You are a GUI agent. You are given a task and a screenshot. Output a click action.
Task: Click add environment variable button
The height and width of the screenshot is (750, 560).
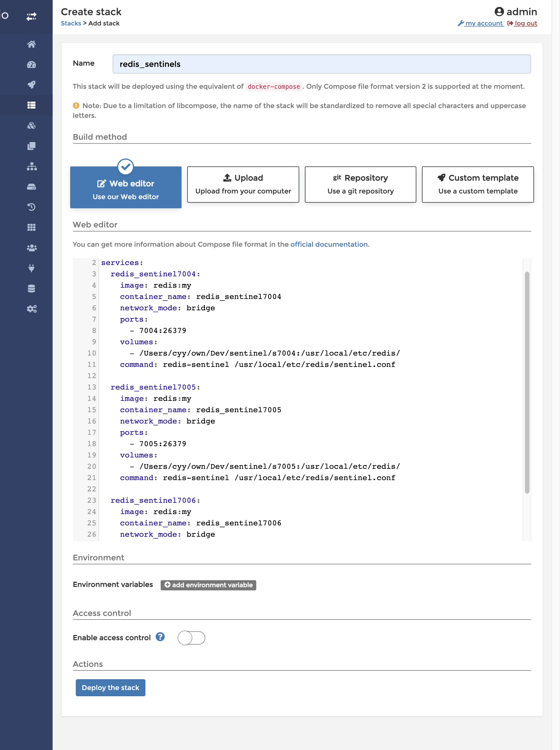(x=209, y=585)
